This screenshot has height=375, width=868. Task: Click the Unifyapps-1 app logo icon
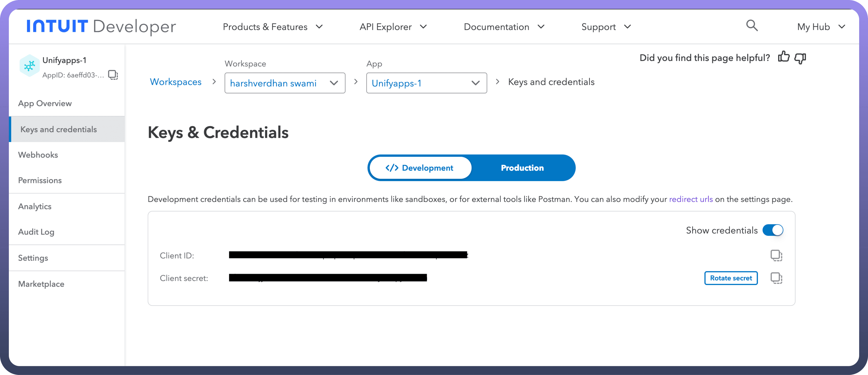[x=30, y=66]
